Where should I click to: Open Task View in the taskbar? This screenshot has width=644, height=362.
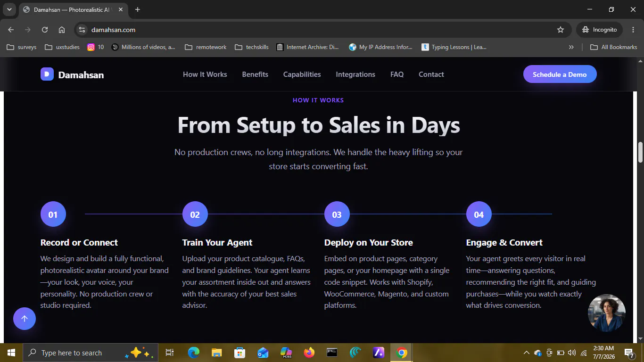(x=170, y=353)
